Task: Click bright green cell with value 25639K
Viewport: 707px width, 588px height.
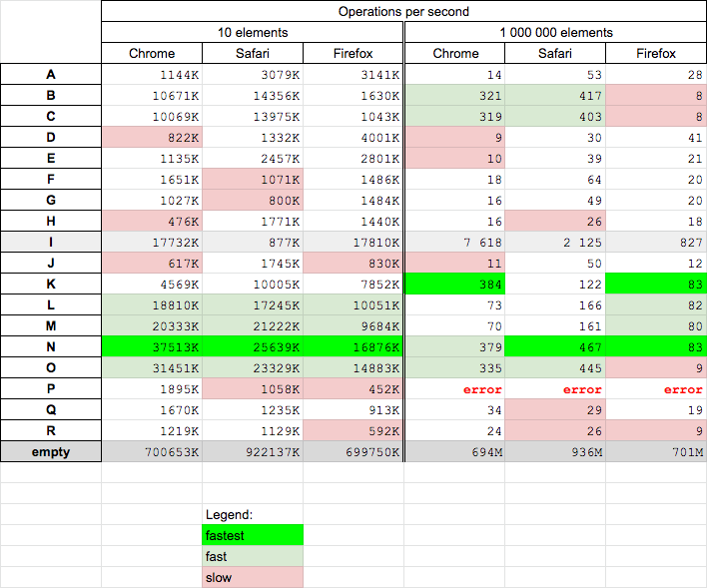Action: [253, 346]
